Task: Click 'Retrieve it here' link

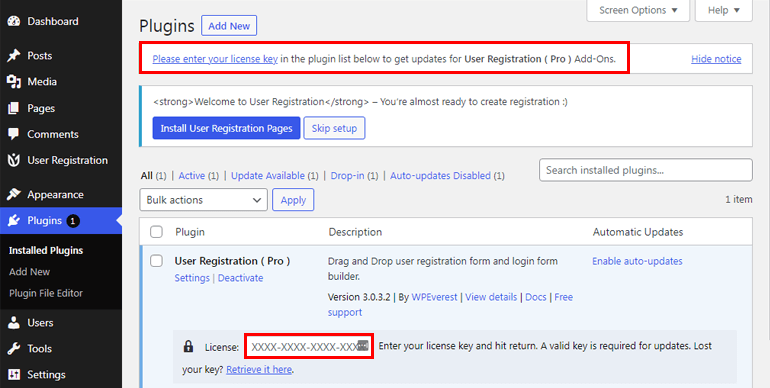Action: pos(259,369)
